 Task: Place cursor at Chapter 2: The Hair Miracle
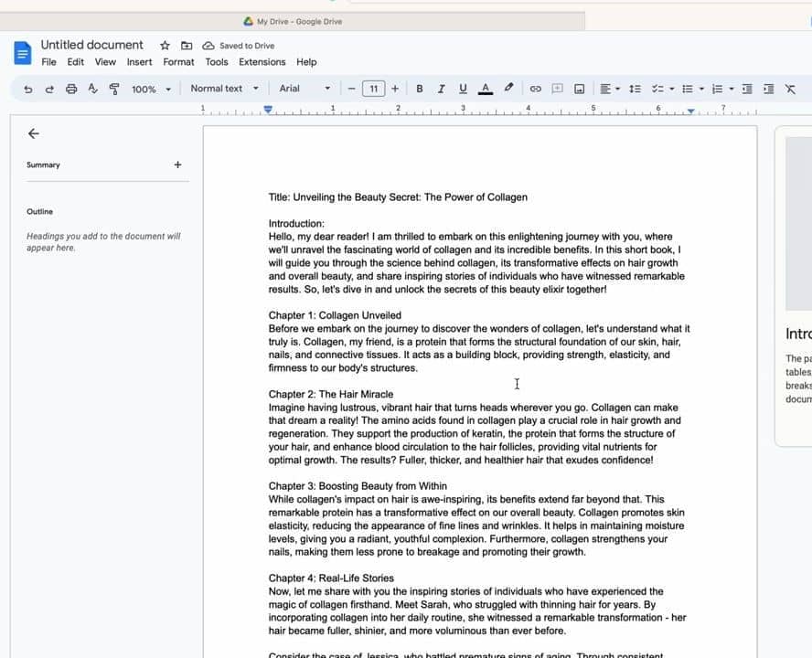330,395
